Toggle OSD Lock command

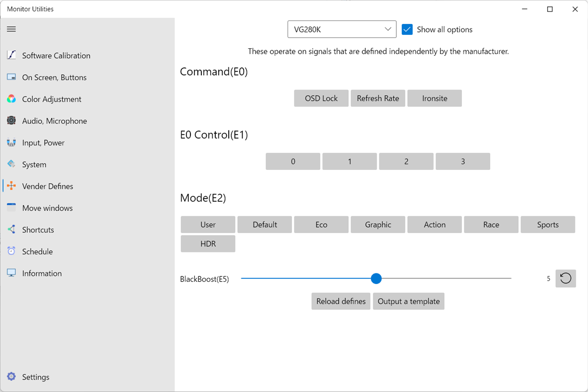click(321, 98)
